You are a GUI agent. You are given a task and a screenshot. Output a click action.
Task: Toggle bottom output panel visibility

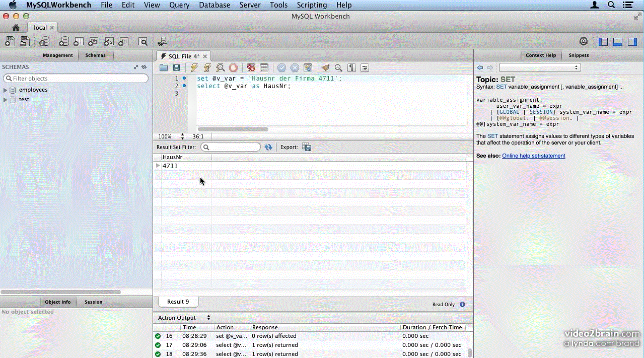tap(618, 42)
